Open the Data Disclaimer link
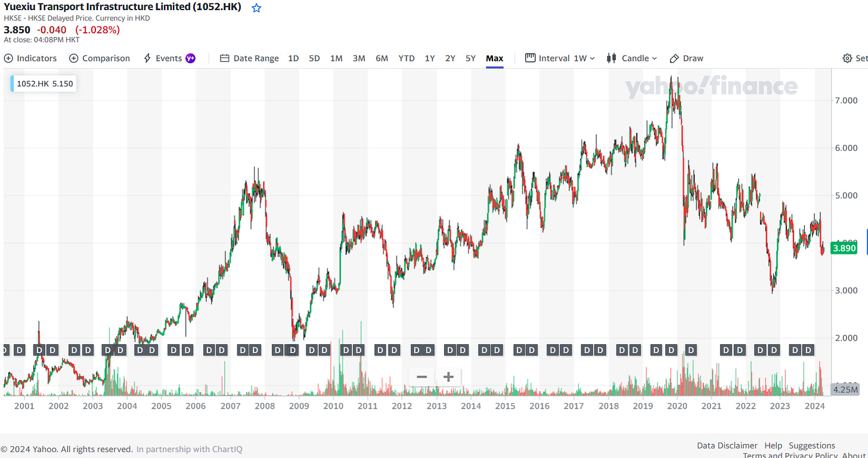 click(x=727, y=445)
